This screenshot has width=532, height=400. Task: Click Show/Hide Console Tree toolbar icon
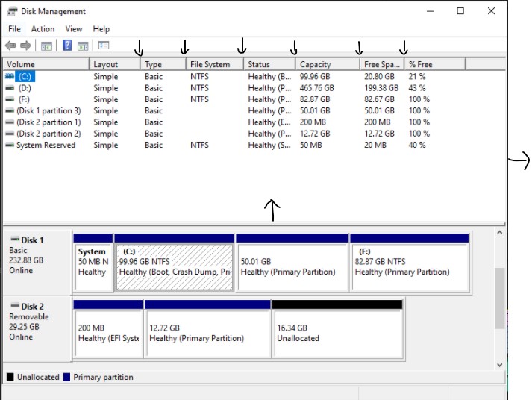tap(46, 46)
